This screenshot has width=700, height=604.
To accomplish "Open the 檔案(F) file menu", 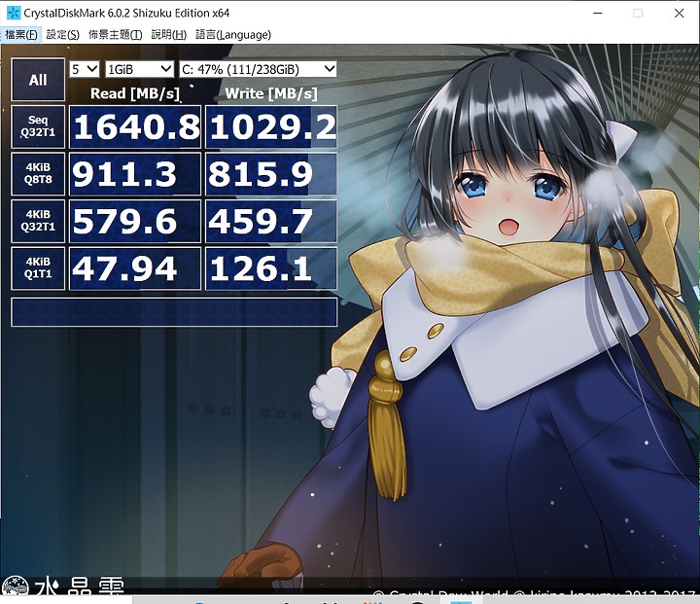I will tap(21, 35).
